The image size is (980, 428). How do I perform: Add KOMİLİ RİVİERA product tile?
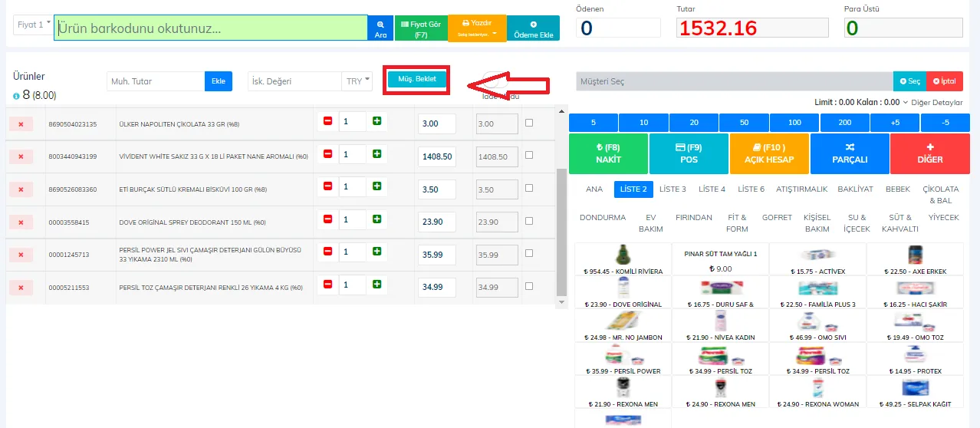pos(623,259)
